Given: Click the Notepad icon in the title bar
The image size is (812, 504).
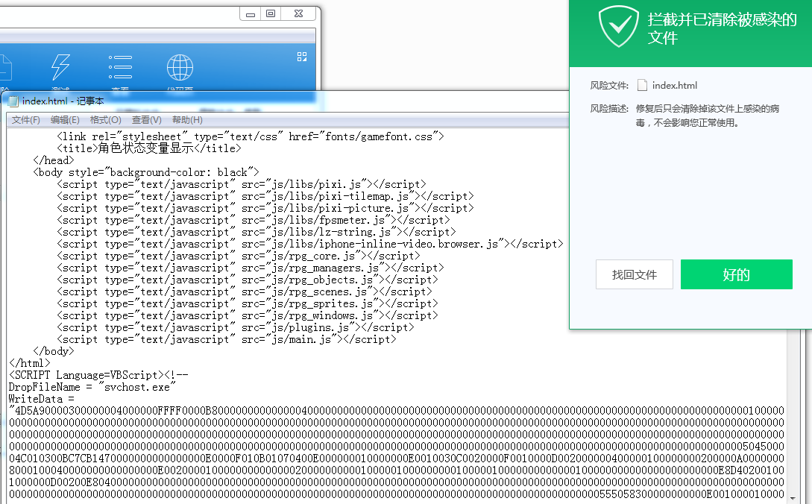Looking at the screenshot, I should point(13,101).
